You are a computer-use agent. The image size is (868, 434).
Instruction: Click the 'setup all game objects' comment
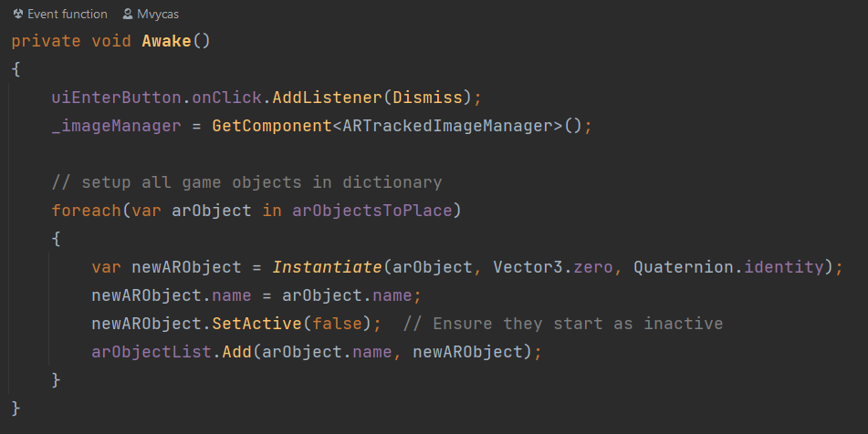click(x=246, y=182)
